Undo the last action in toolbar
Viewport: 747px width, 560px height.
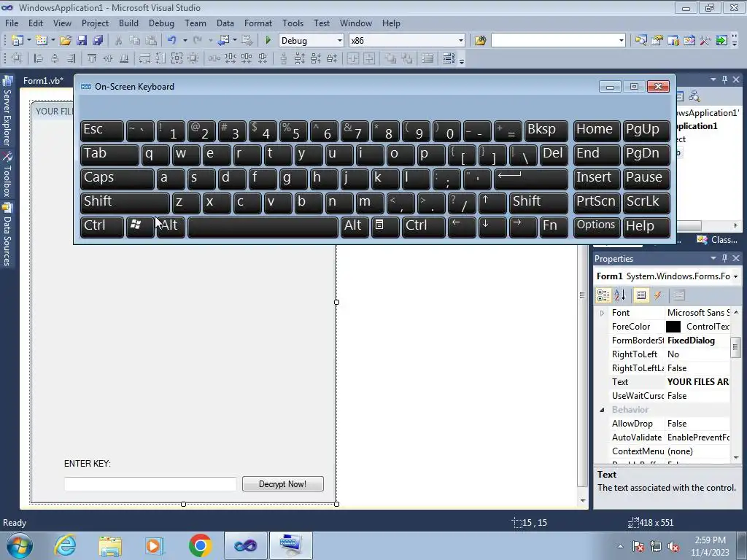171,41
